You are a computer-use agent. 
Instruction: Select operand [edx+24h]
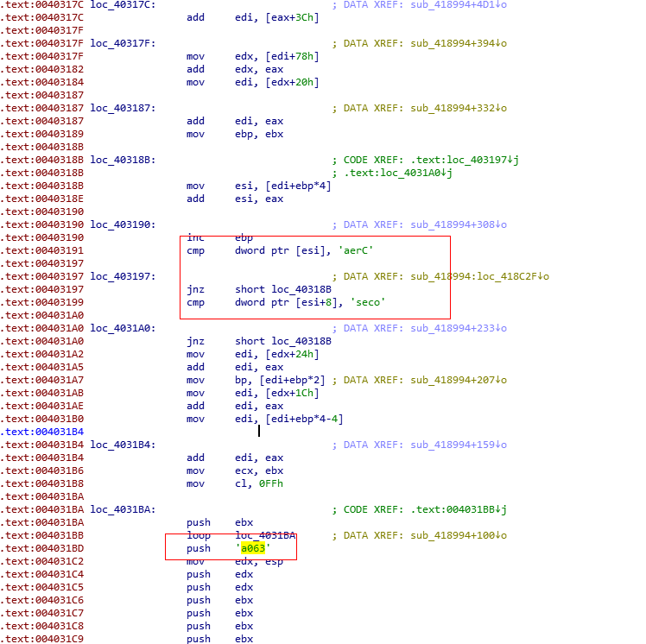click(292, 355)
